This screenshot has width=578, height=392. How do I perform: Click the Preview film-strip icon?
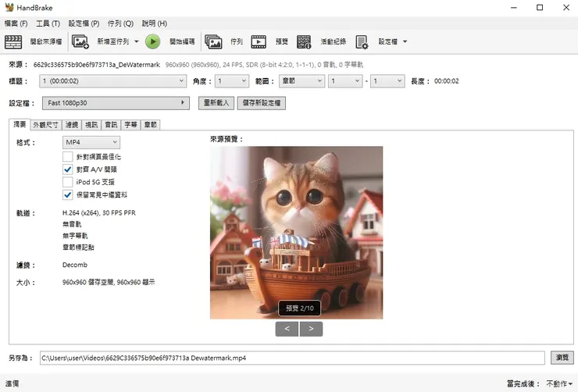point(259,41)
